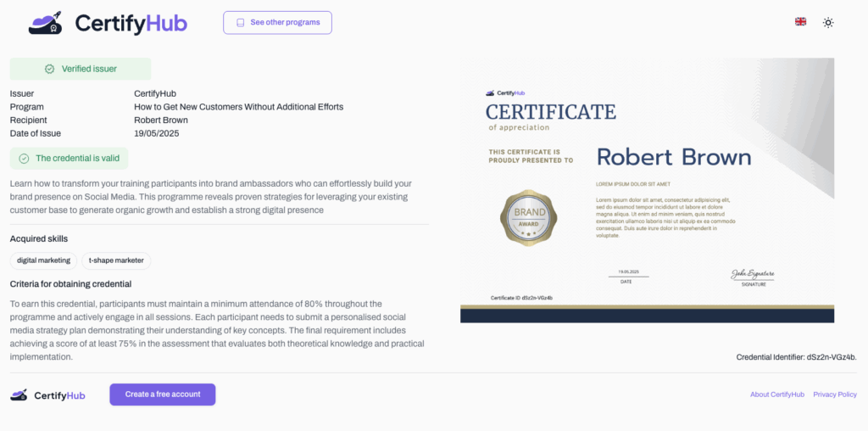Click the Certificate ID on certificate image

point(521,298)
